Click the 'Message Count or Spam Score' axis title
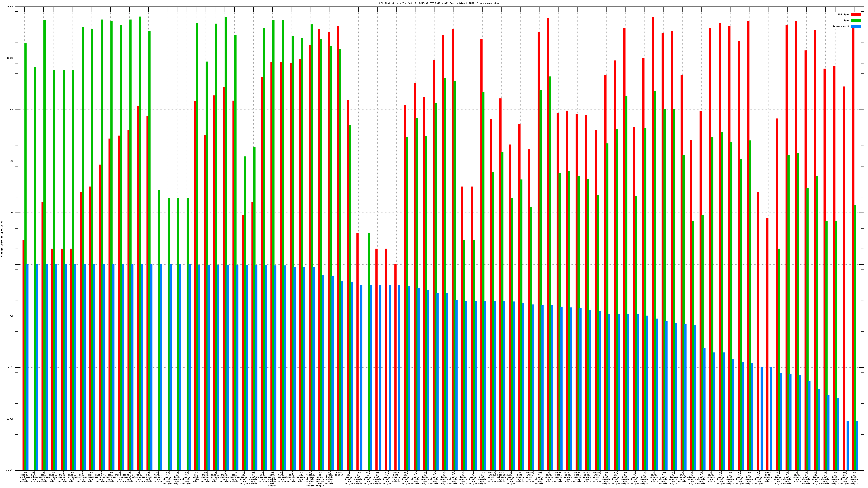868x488 pixels. tap(2, 239)
